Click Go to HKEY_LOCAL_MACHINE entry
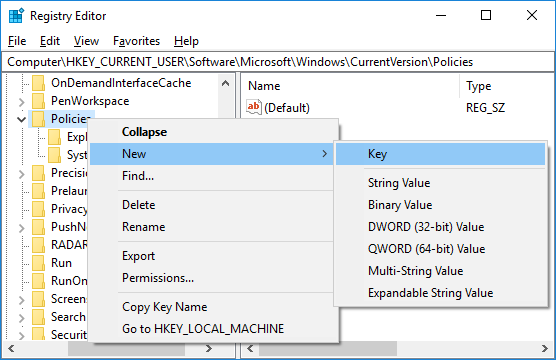The width and height of the screenshot is (556, 360). pyautogui.click(x=203, y=329)
